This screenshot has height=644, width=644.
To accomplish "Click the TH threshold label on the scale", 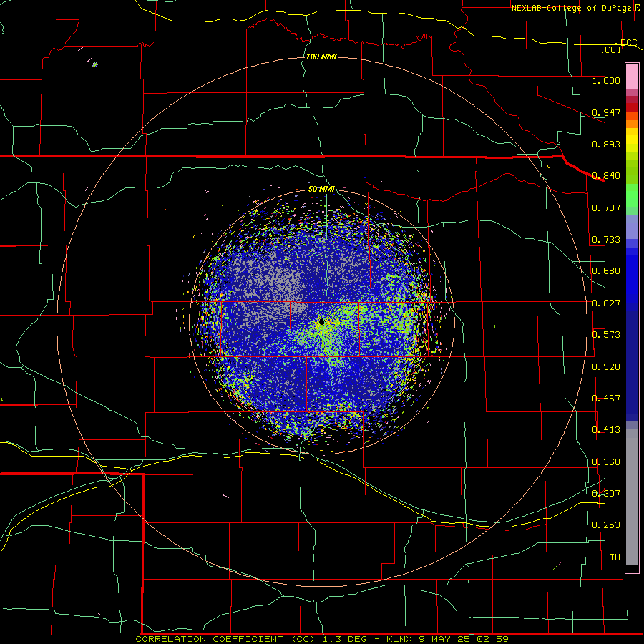I will 615,557.
